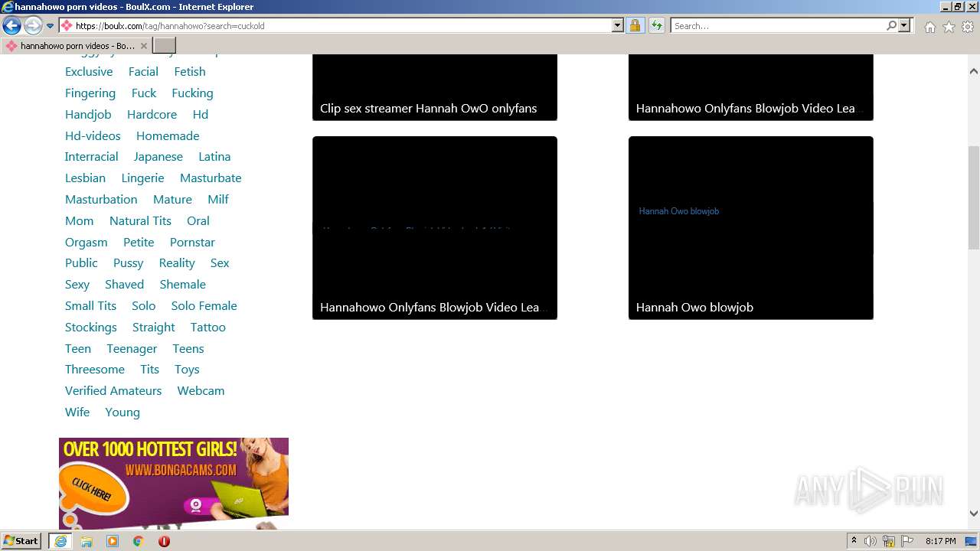
Task: Click the green refresh page icon
Action: click(x=657, y=25)
